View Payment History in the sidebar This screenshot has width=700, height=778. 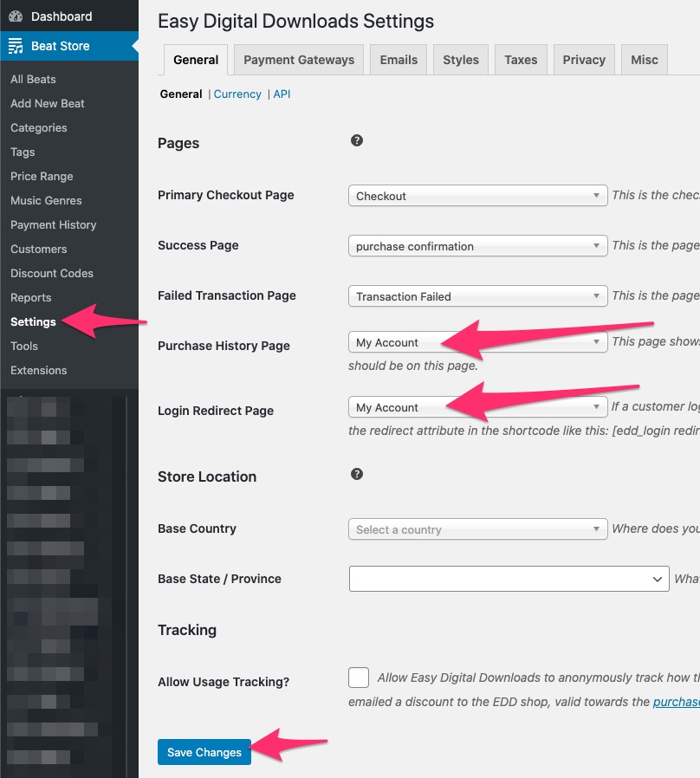tap(54, 225)
